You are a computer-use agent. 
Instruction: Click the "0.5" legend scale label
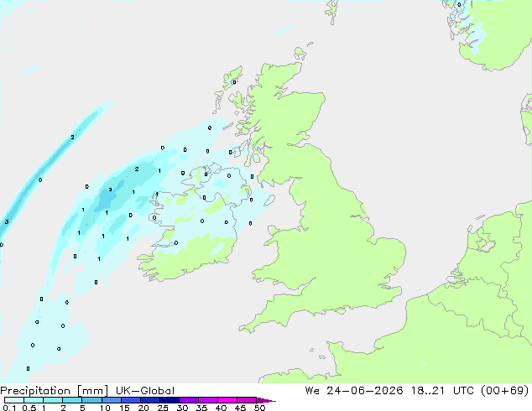pyautogui.click(x=29, y=408)
